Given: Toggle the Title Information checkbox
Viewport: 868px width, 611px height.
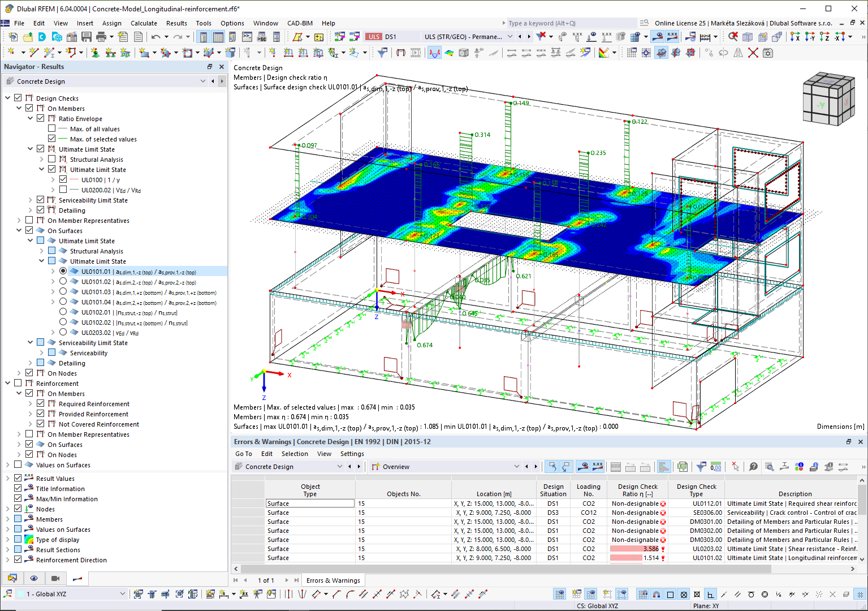Looking at the screenshot, I should pos(18,489).
